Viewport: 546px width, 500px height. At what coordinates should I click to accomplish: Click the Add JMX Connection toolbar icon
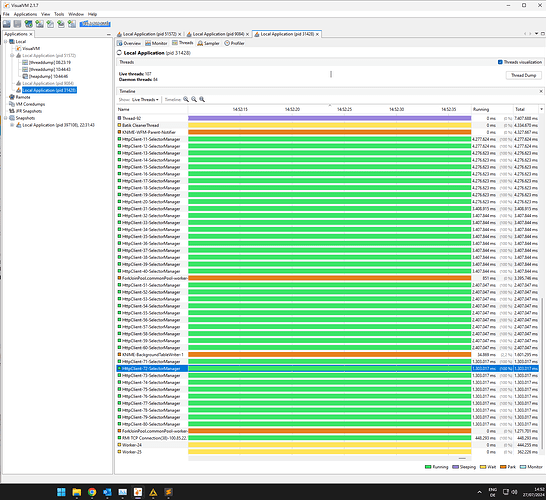[x=39, y=24]
